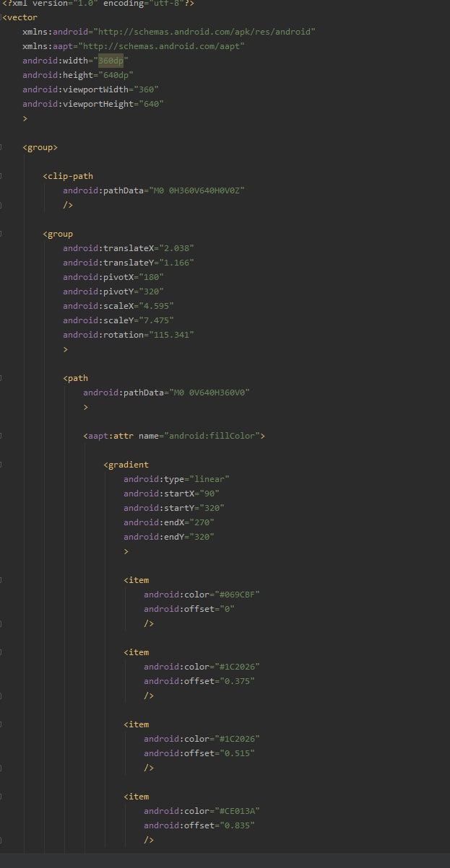Image resolution: width=450 pixels, height=868 pixels.
Task: Click the android:scaleY "7.475" value
Action: pos(155,320)
